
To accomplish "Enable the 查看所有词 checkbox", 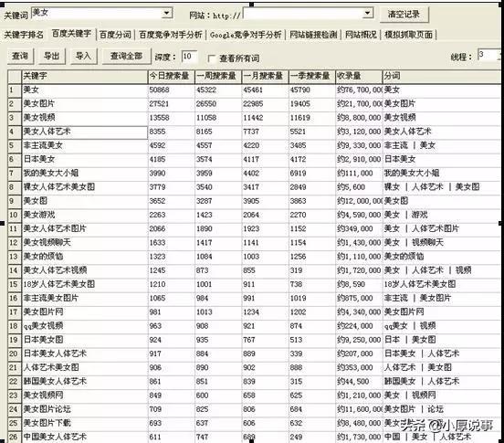I will coord(212,58).
